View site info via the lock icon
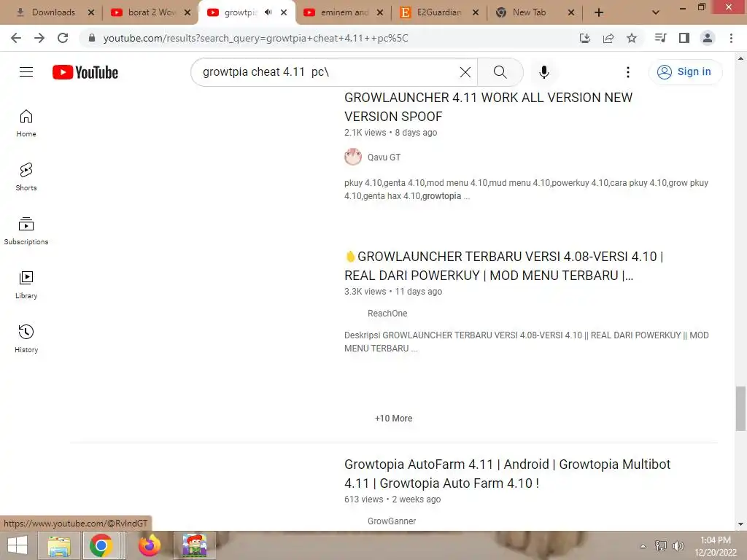Screen dimensions: 747x560 pyautogui.click(x=92, y=38)
